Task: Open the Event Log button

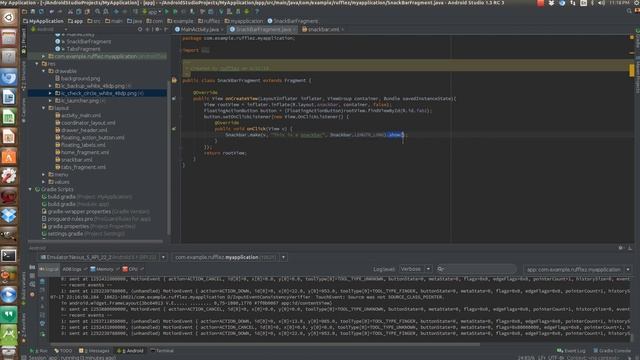Action: click(x=571, y=351)
